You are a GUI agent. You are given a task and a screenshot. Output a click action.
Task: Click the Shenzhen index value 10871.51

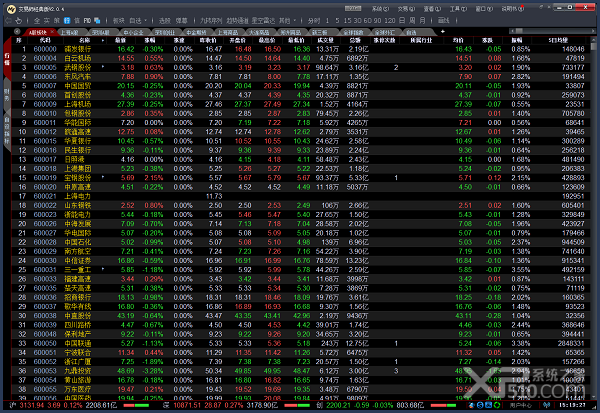(187, 405)
